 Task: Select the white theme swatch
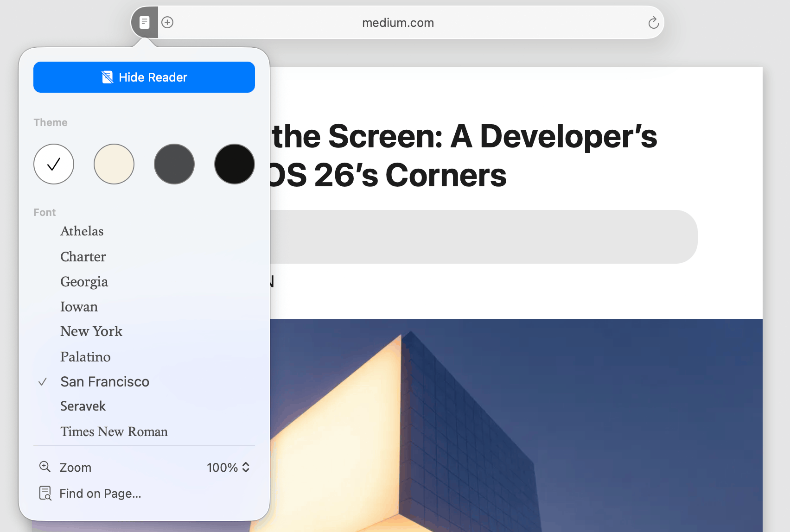click(54, 164)
